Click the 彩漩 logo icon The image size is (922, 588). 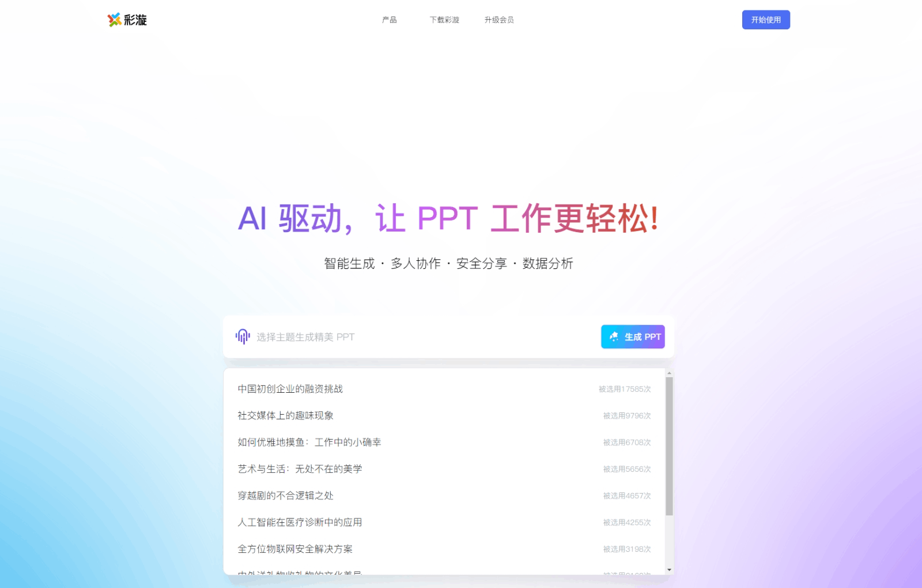114,20
